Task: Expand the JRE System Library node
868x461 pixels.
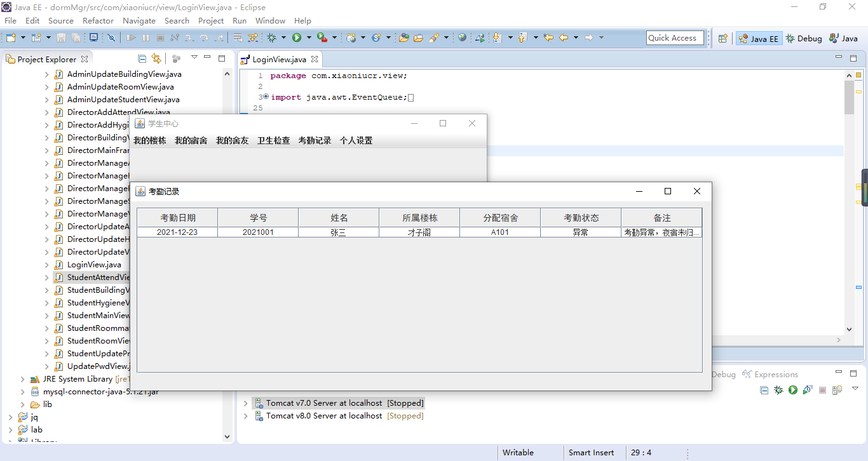Action: point(23,379)
